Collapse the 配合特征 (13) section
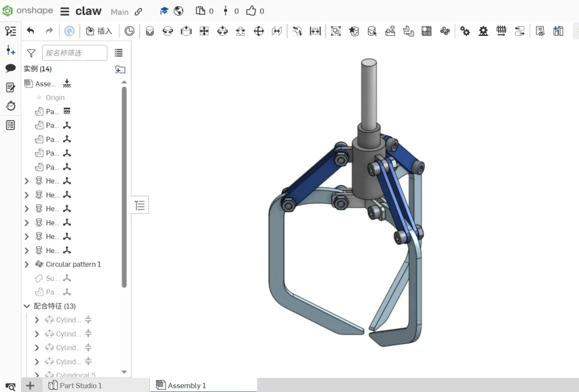This screenshot has height=392, width=579. click(x=27, y=306)
